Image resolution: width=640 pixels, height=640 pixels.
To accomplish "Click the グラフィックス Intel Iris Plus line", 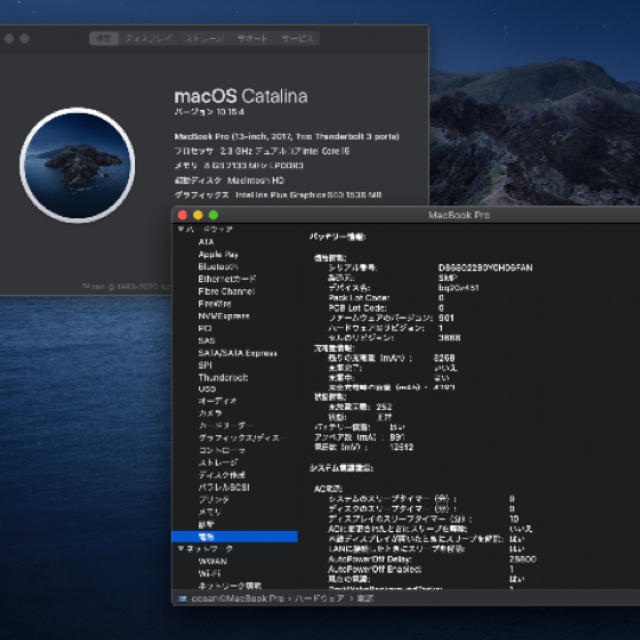I will tap(278, 195).
